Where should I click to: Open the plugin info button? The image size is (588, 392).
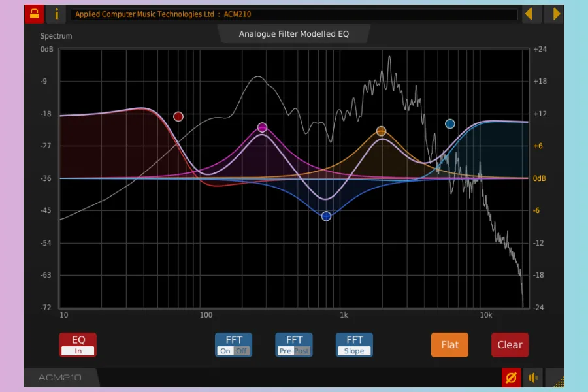(x=56, y=14)
